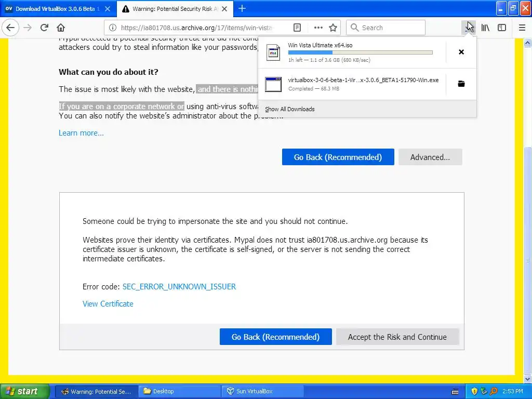532x399 pixels.
Task: Open SEC_ERROR_UNKNOWN_ISSUER error code link
Action: tap(179, 287)
